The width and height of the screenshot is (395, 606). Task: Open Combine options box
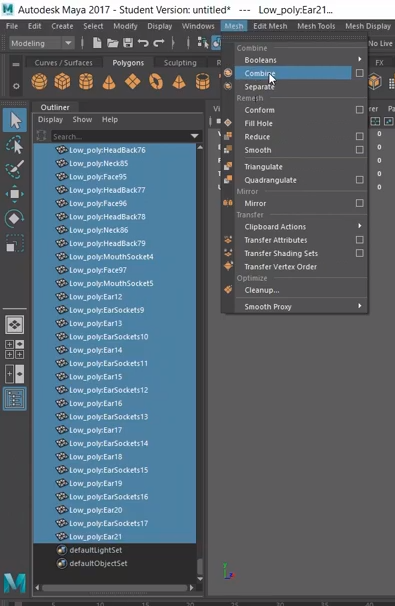click(359, 73)
